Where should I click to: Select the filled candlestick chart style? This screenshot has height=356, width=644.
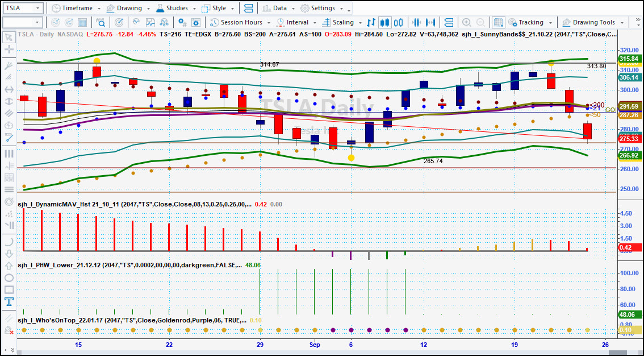(385, 22)
